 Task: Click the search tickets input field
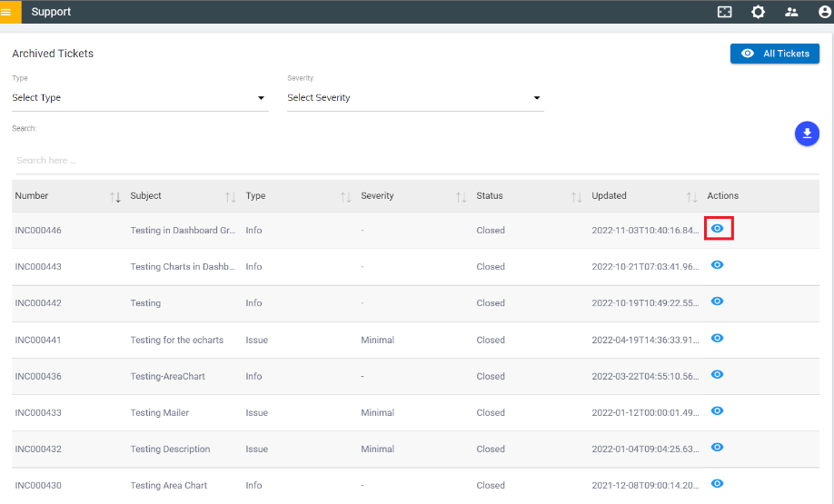pyautogui.click(x=415, y=161)
